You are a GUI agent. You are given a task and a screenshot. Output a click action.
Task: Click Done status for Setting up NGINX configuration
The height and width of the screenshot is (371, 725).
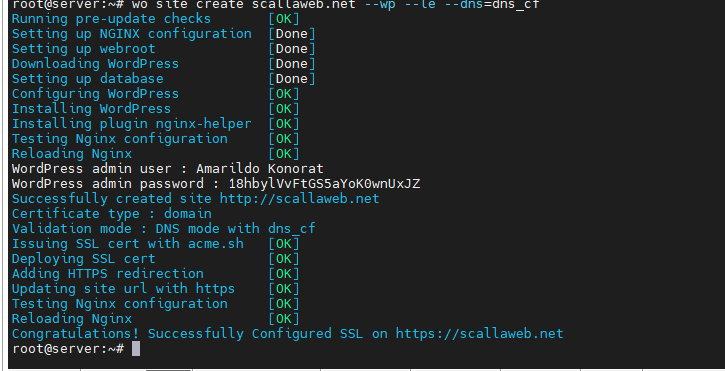point(292,34)
